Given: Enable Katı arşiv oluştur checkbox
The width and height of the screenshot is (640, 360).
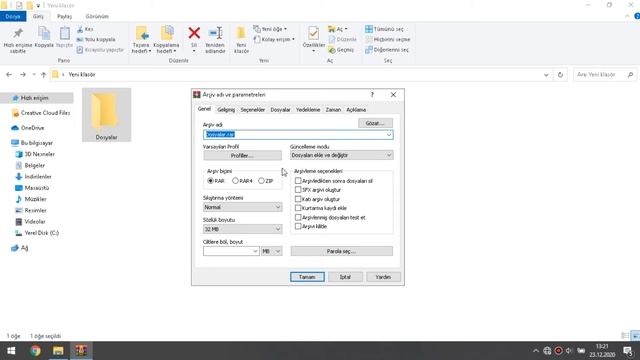Looking at the screenshot, I should (298, 199).
